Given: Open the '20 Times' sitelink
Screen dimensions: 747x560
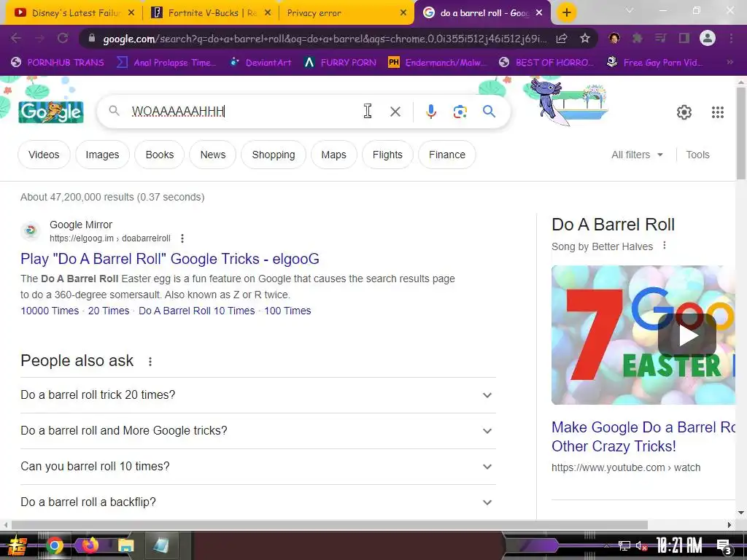Looking at the screenshot, I should pos(109,311).
